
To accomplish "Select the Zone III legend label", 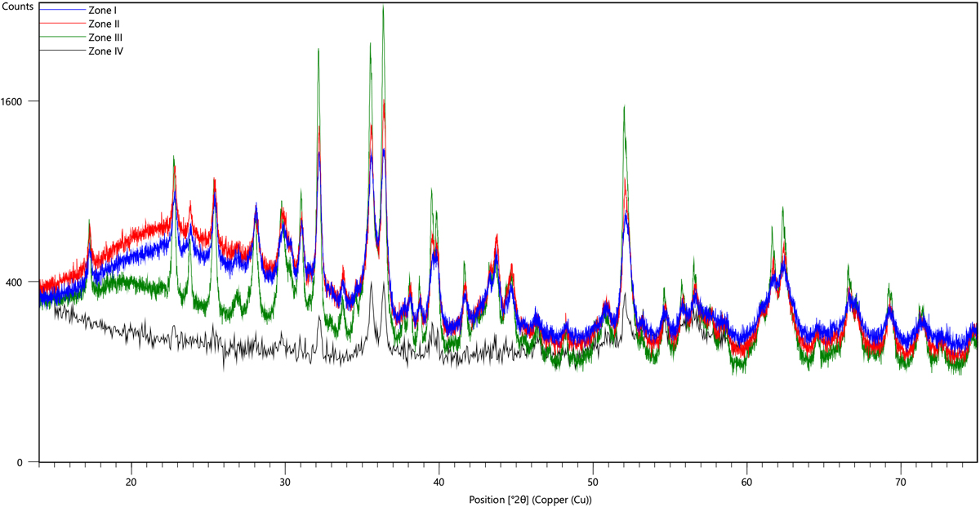I will (107, 38).
